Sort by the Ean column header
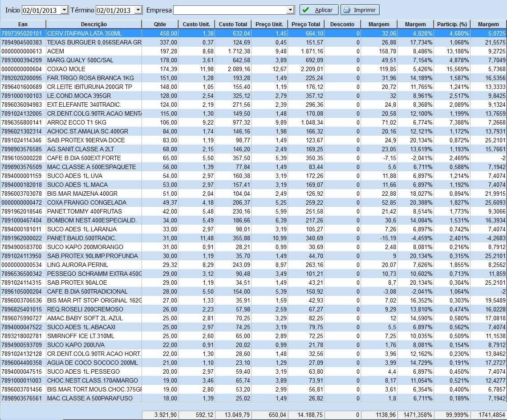 23,24
